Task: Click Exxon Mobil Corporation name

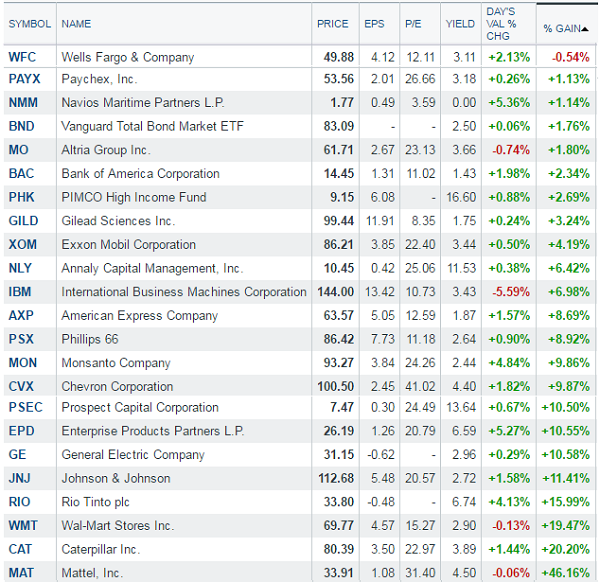Action: pos(129,245)
